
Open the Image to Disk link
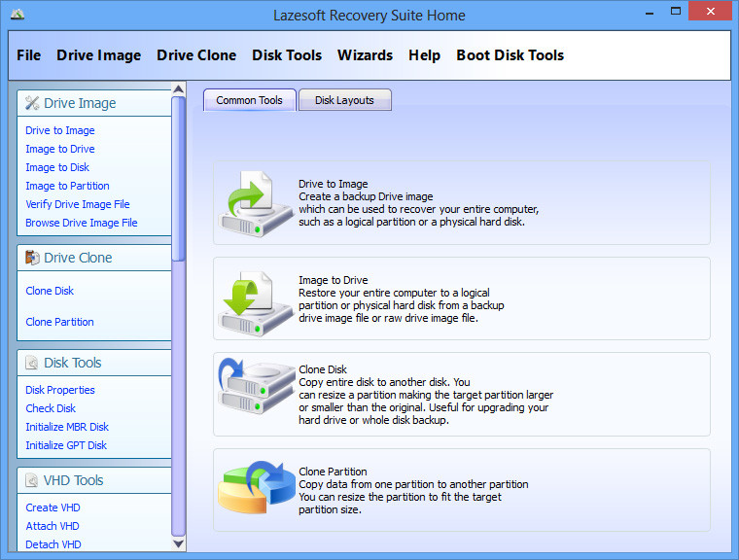tap(57, 167)
